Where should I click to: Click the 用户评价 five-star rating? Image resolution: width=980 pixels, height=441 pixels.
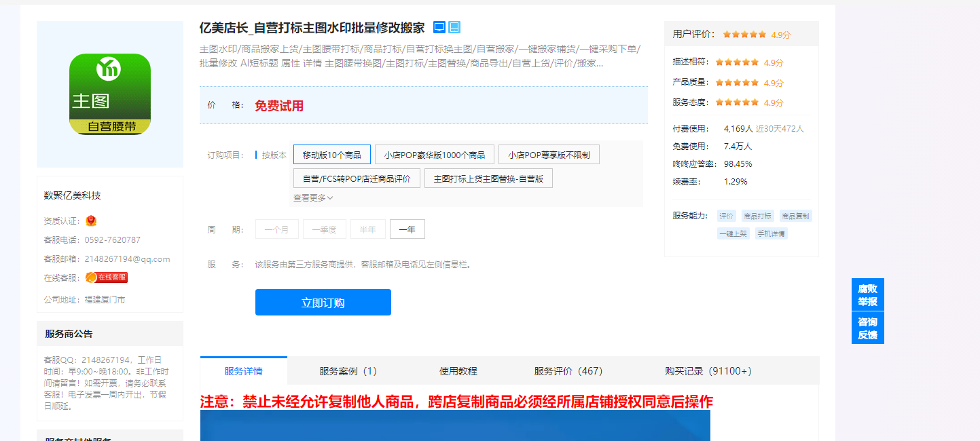[744, 35]
